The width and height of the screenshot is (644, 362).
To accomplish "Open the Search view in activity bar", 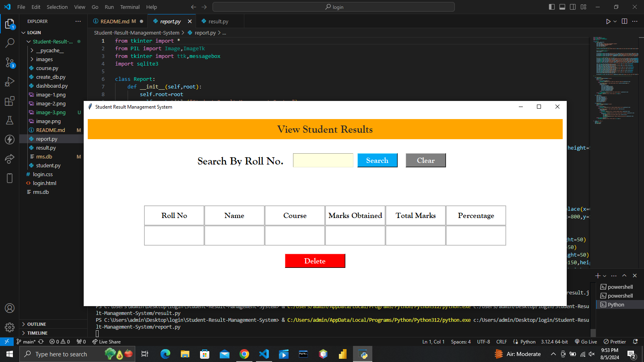I will (x=10, y=43).
